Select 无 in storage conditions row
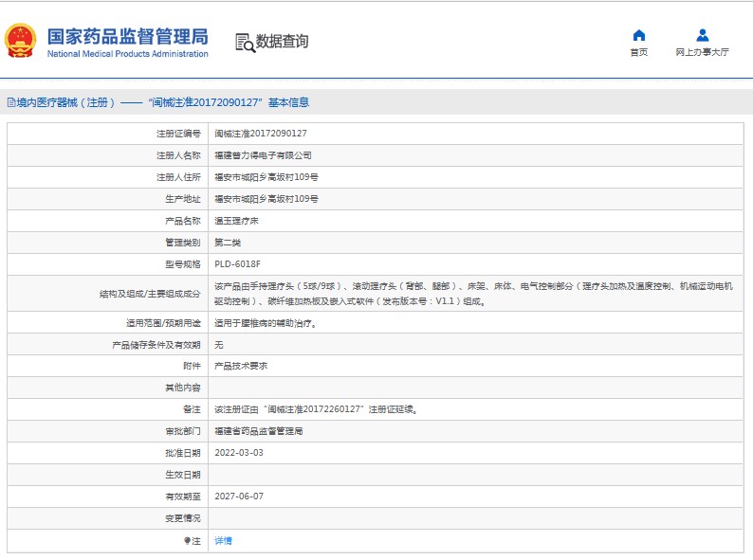This screenshot has width=753, height=560. coord(219,345)
